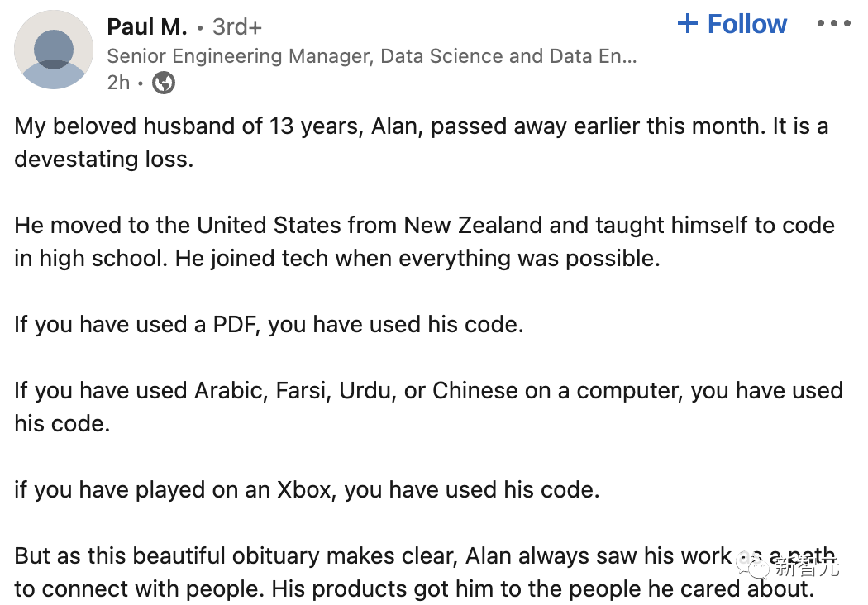Click the paragraph about moving from New Zealand
This screenshot has width=868, height=605.
(x=425, y=225)
